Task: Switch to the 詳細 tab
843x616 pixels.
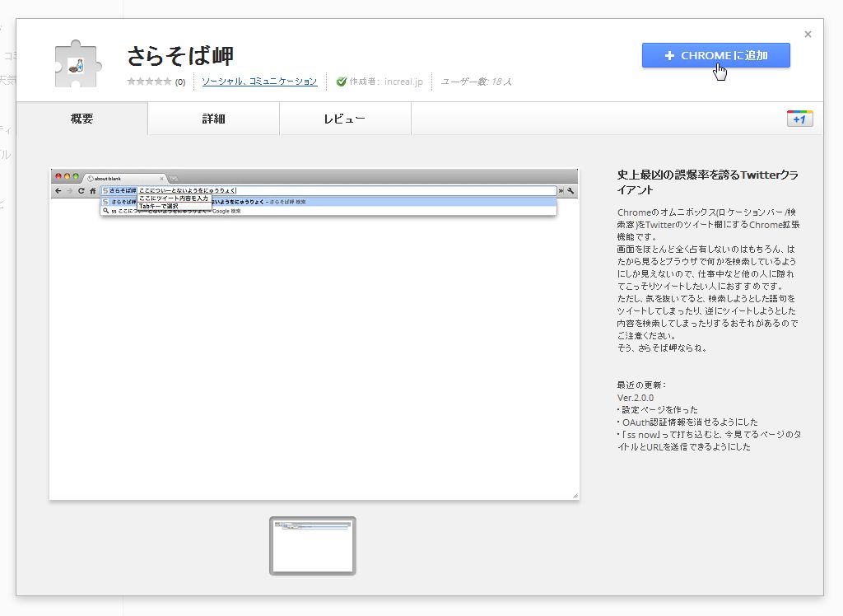Action: (x=213, y=119)
